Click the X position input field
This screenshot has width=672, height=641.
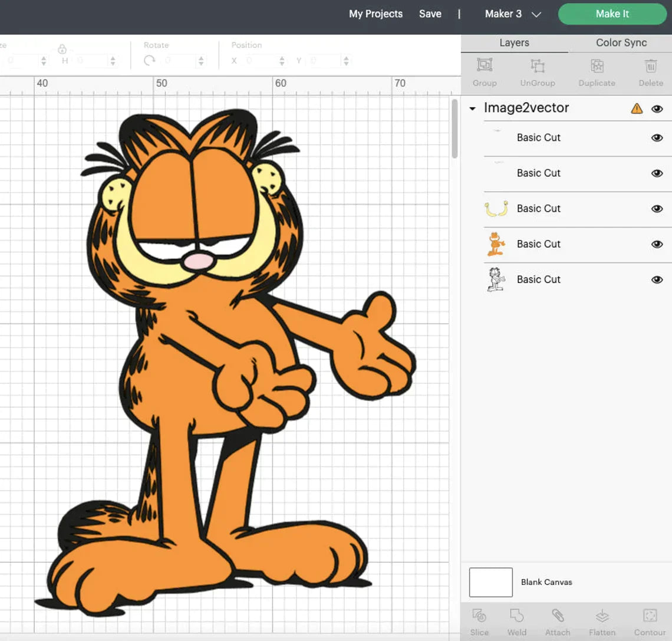260,61
